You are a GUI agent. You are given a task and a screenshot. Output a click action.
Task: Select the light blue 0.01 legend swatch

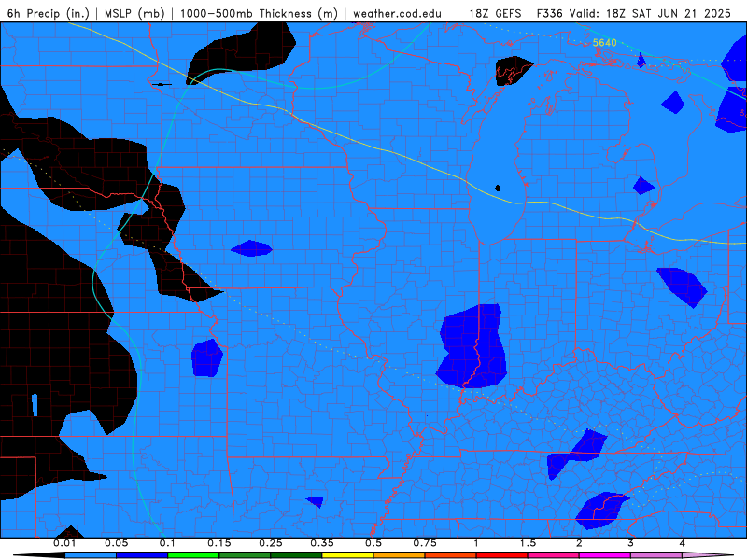click(91, 555)
